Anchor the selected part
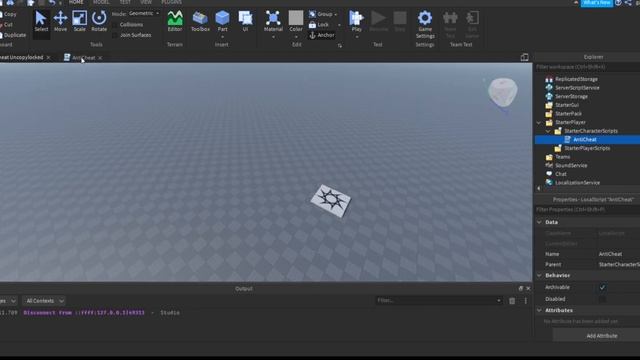The width and height of the screenshot is (640, 360). point(322,36)
